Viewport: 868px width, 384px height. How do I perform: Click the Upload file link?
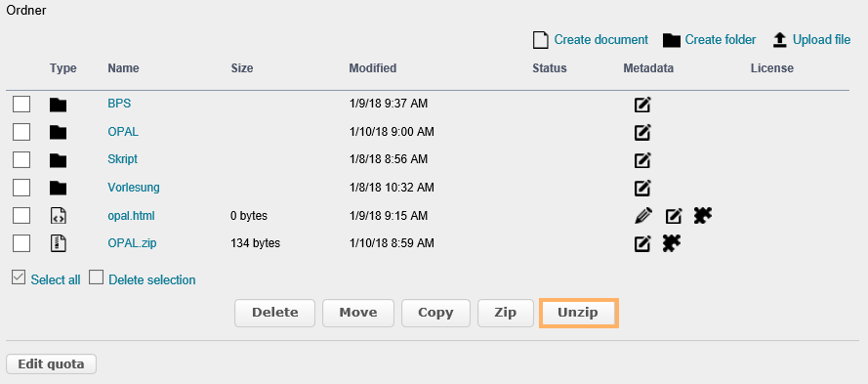coord(821,40)
